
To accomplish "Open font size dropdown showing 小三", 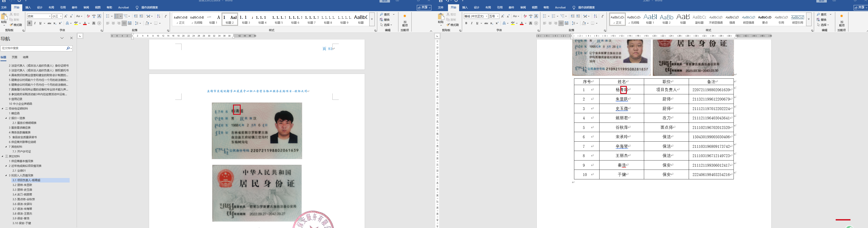I will [61, 16].
